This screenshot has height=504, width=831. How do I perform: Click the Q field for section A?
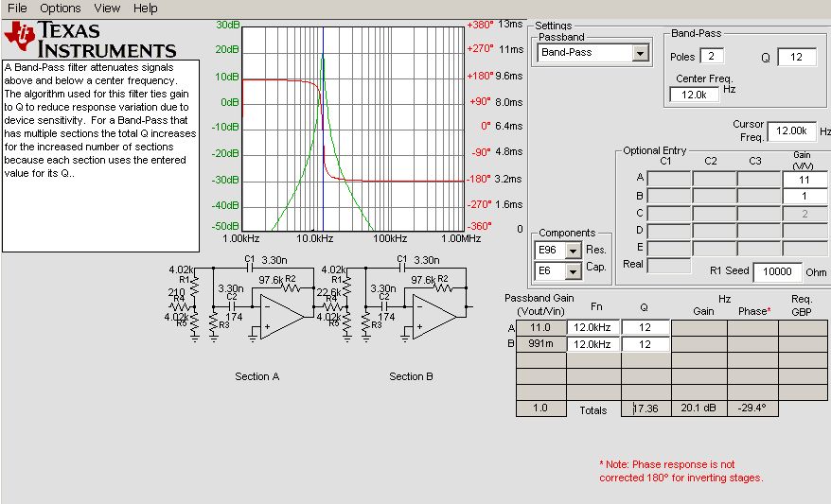(645, 328)
